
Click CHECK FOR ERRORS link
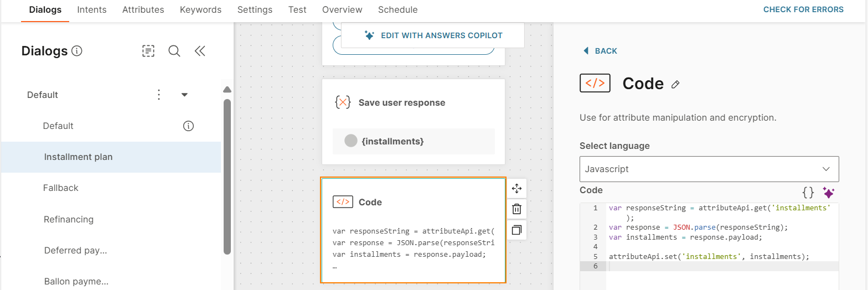[803, 9]
